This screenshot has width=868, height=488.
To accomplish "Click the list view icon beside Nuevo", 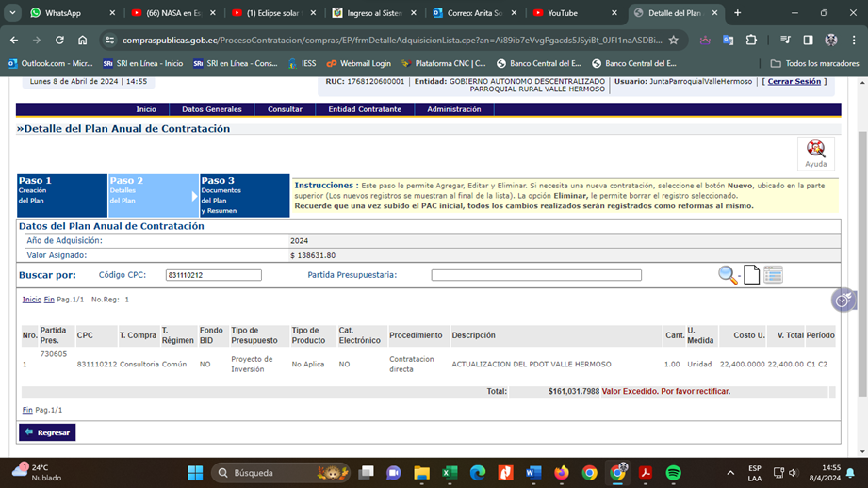I will [x=773, y=275].
